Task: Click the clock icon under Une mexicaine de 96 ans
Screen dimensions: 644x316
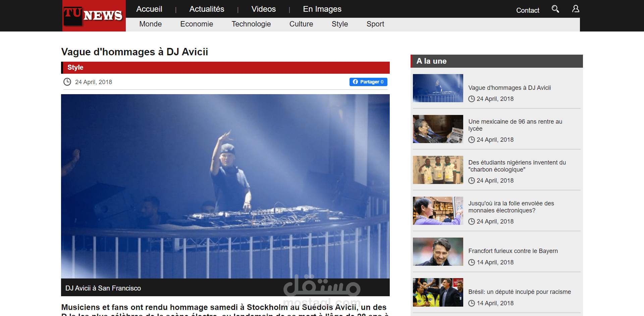Action: (472, 140)
